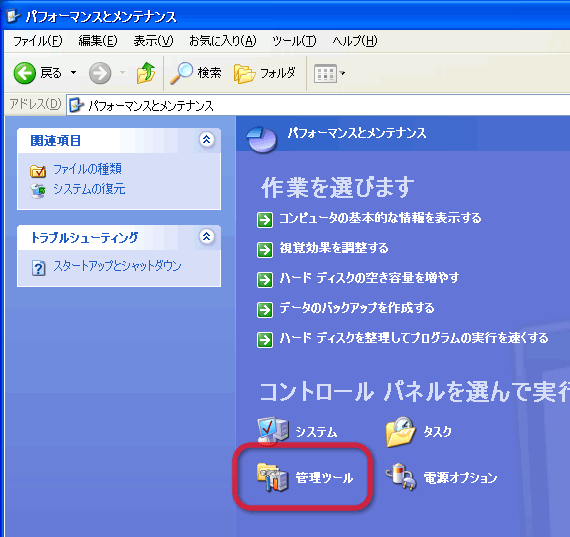This screenshot has height=537, width=570.
Task: Click the green Back arrow button
Action: coord(25,73)
